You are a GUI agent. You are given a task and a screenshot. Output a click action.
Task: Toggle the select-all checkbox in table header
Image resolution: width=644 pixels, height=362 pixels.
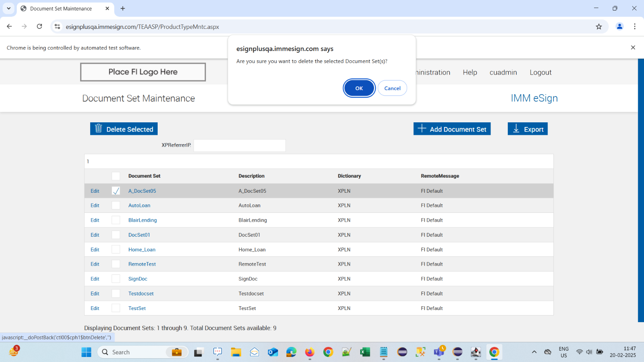pyautogui.click(x=116, y=176)
